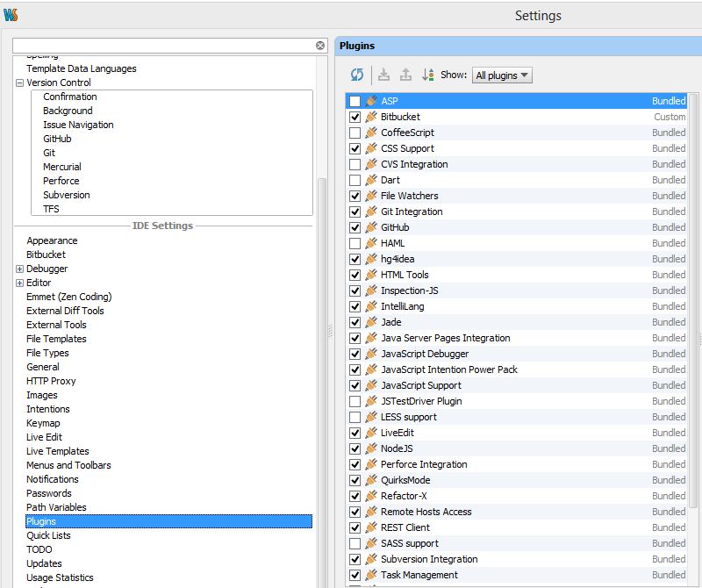This screenshot has width=702, height=588.
Task: Enable the LESS support checkbox
Action: 355,417
